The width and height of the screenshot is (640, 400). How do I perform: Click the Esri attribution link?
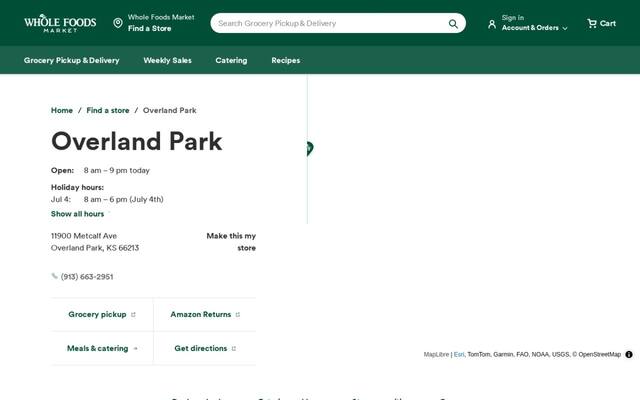[459, 354]
